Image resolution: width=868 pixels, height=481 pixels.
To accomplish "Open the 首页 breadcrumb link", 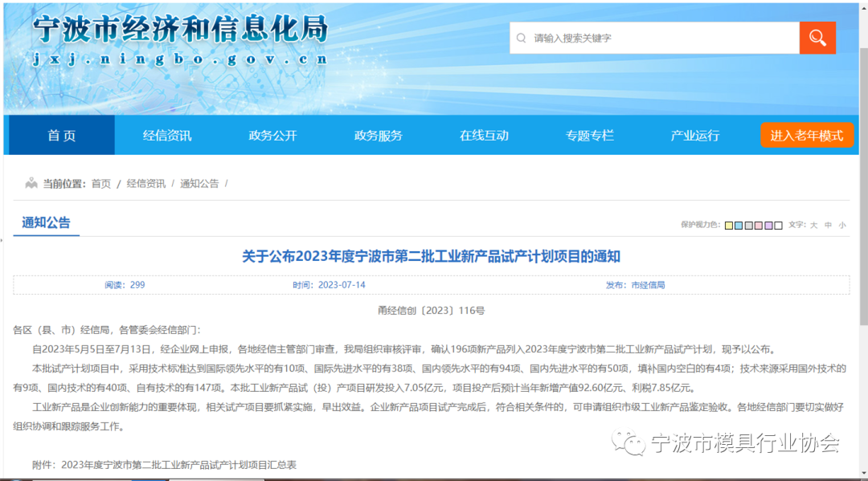I will pos(100,183).
